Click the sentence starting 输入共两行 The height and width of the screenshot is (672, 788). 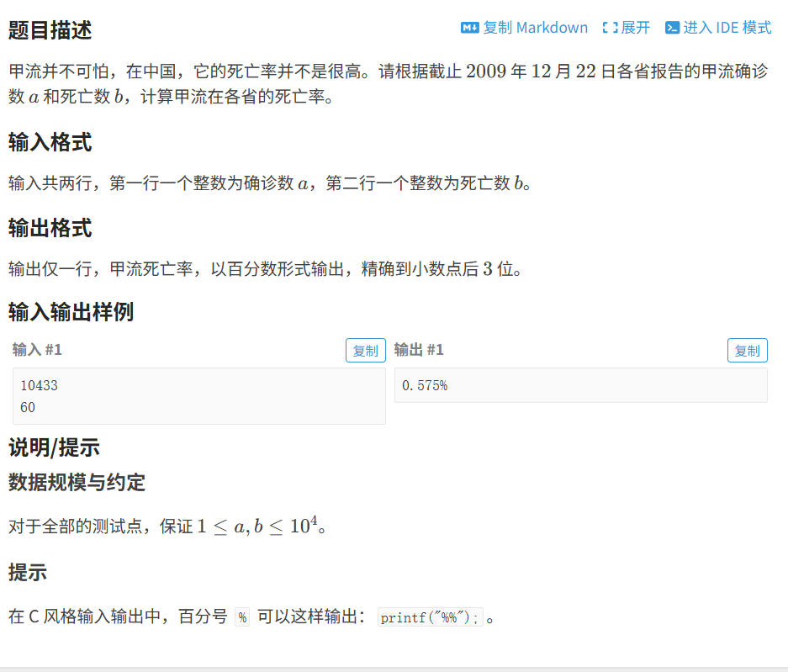coord(270,183)
